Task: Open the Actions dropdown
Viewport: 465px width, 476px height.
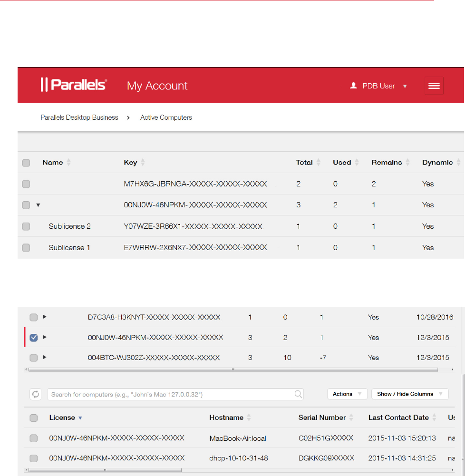Action: coord(347,394)
